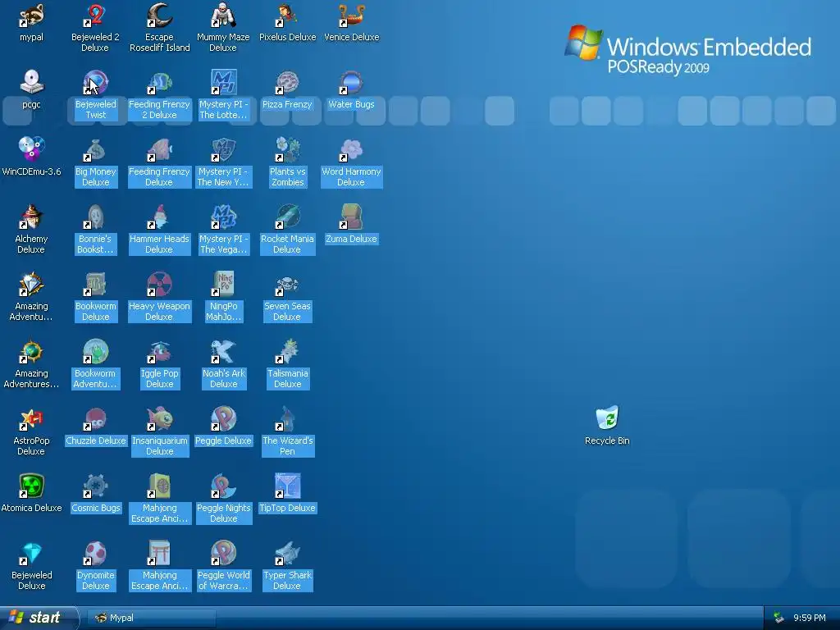Click the Pixelus Deluxe icon

coord(287,15)
